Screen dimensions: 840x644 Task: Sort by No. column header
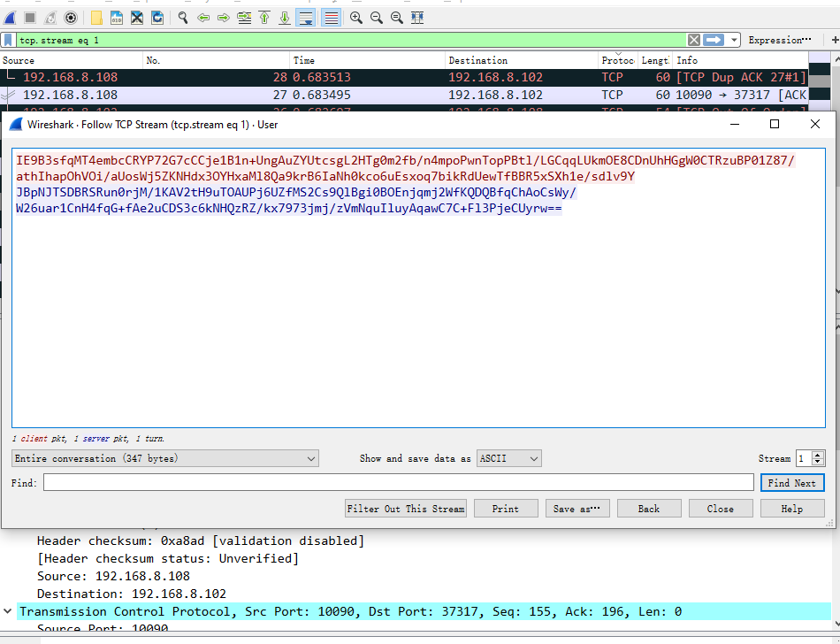tap(217, 60)
